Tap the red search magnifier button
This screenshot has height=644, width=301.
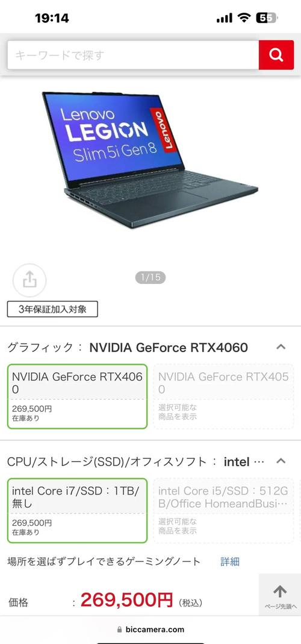276,55
